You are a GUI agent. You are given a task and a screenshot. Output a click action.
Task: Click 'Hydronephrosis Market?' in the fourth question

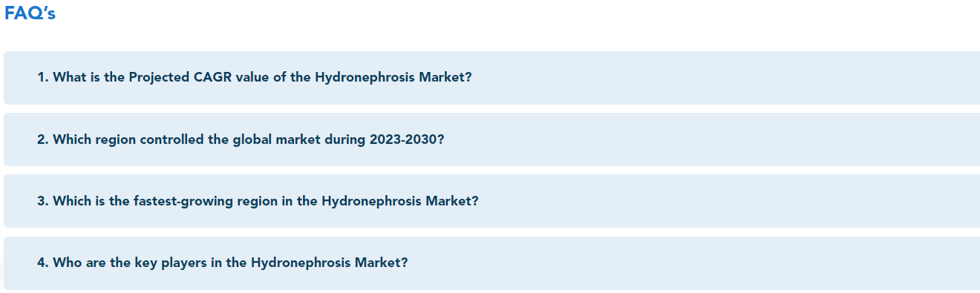coord(329,263)
